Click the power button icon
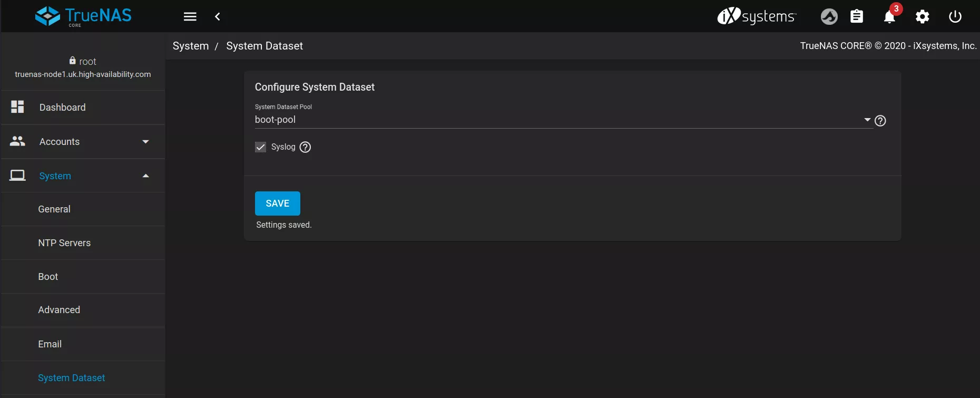980x398 pixels. [955, 17]
